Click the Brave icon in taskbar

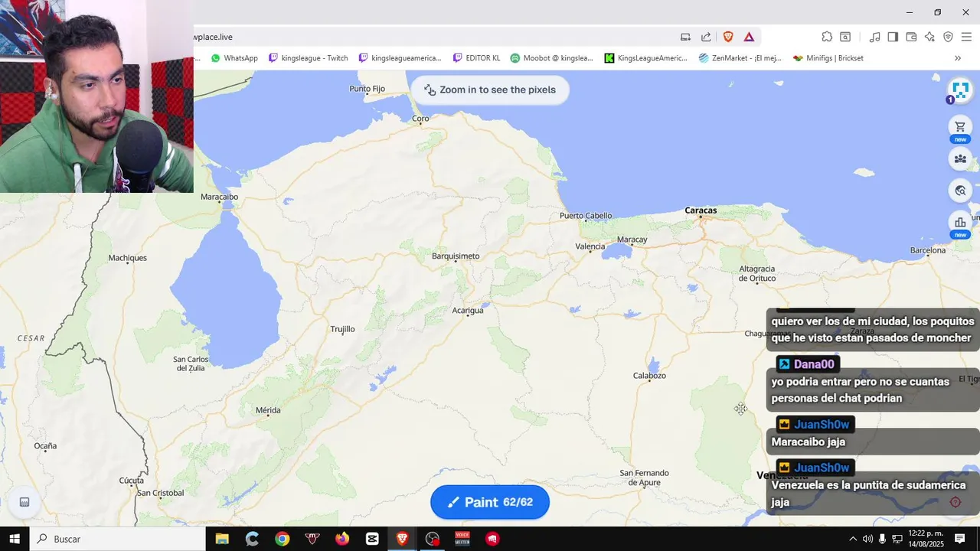click(x=402, y=539)
